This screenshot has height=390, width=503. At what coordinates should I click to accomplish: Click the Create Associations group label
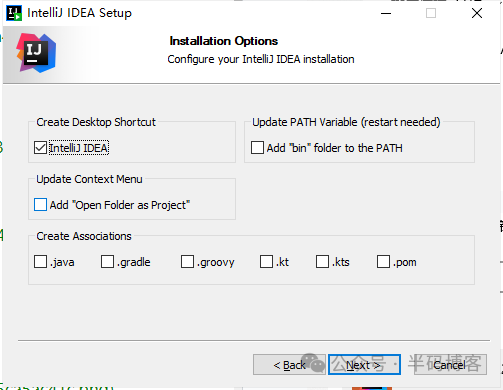click(x=84, y=236)
